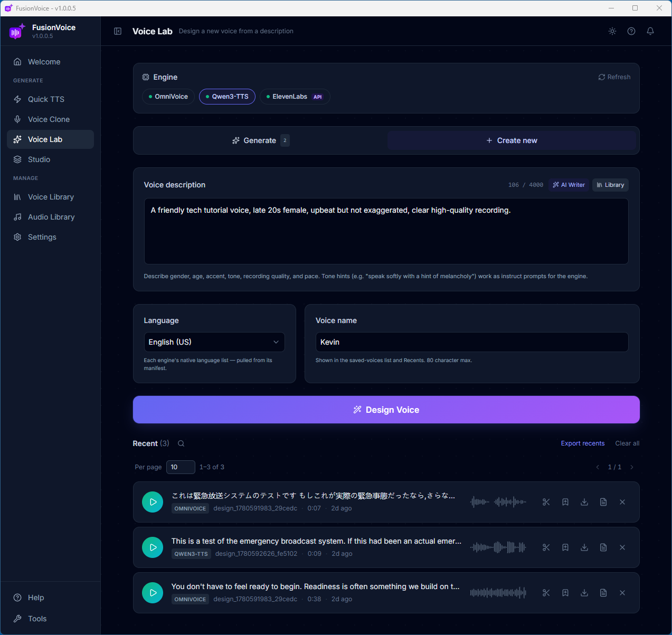Screen dimensions: 672x635
Task: Open Voice Library in the sidebar
Action: click(50, 197)
